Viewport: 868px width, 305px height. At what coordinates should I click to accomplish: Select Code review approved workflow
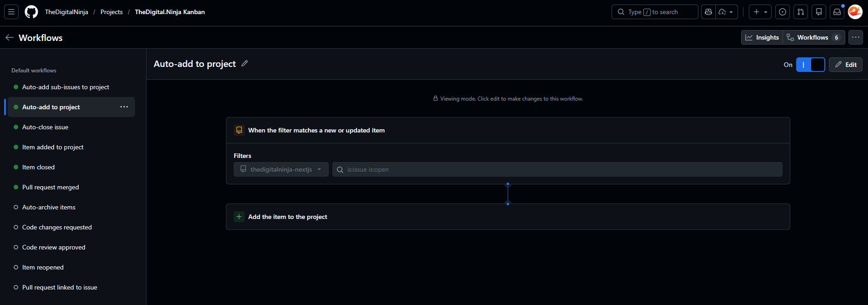coord(71,247)
